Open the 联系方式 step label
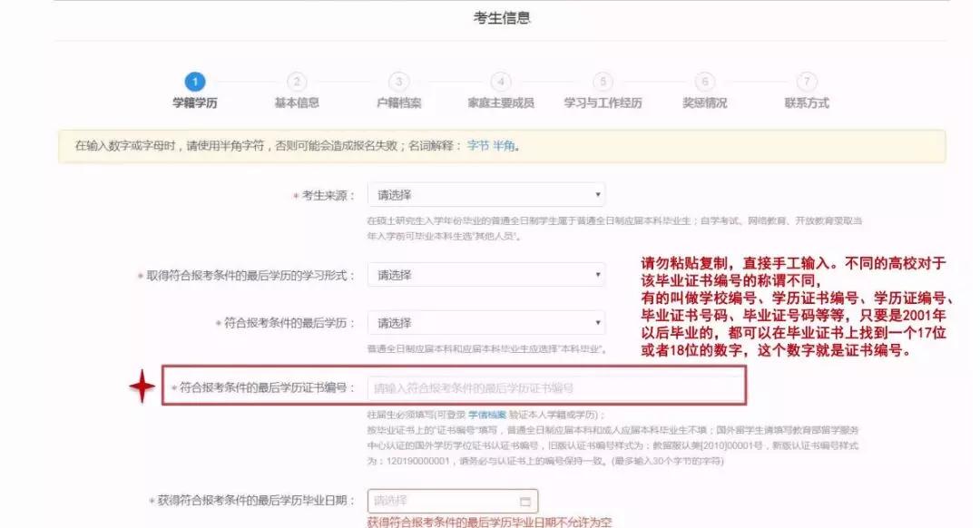Image resolution: width=980 pixels, height=528 pixels. (x=807, y=103)
